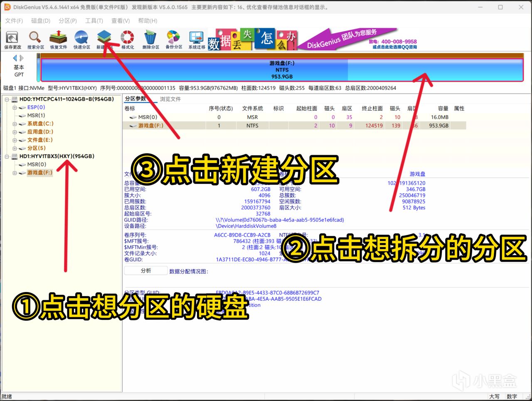The image size is (532, 401).
Task: Select 文件盘(E:) in the disk tree
Action: (40, 140)
